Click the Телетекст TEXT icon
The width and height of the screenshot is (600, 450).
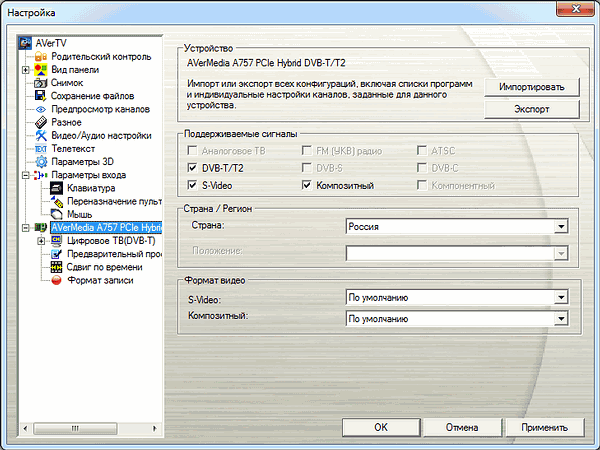click(x=41, y=149)
